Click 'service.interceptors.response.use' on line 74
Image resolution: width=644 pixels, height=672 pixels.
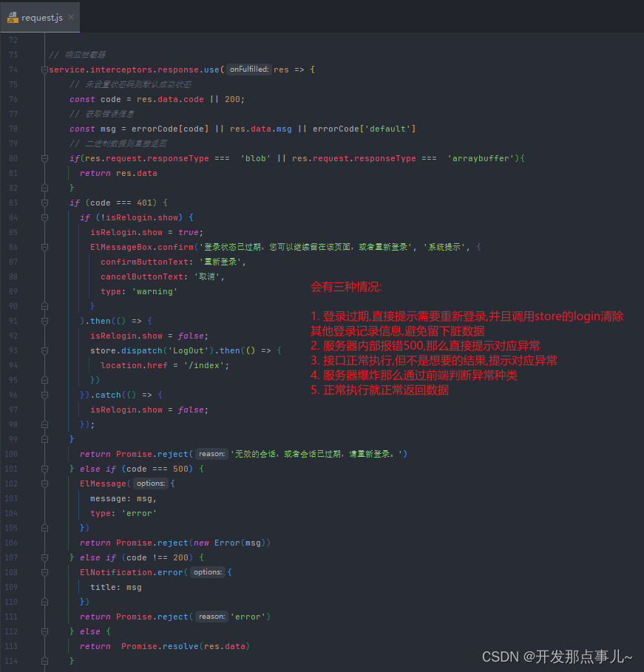click(x=135, y=69)
